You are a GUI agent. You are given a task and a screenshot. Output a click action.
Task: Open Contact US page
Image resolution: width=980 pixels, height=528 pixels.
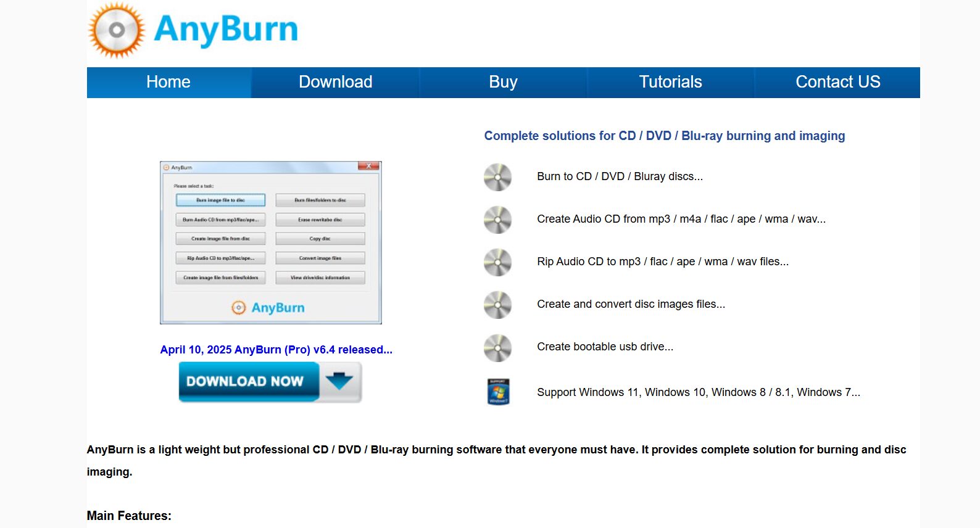[837, 82]
